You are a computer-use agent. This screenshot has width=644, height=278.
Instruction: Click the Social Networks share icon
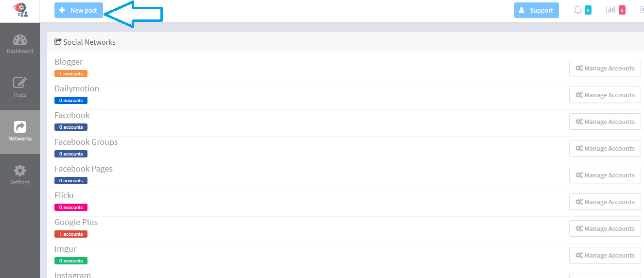coord(58,42)
